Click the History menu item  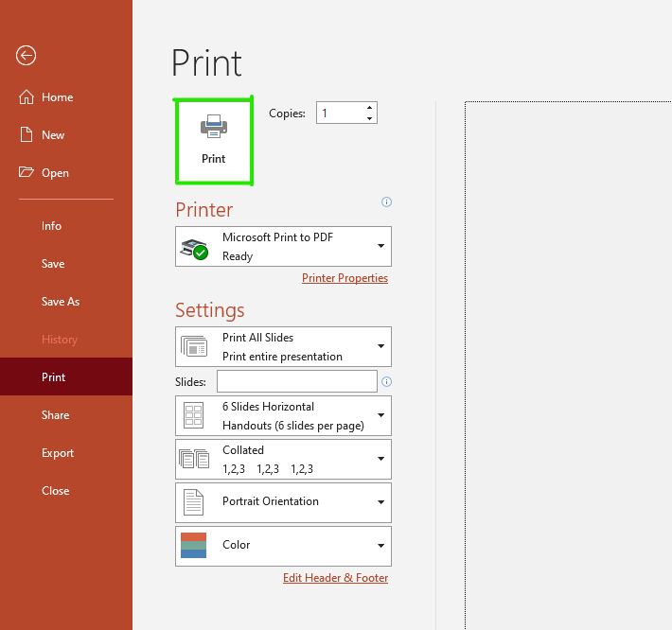tap(66, 340)
